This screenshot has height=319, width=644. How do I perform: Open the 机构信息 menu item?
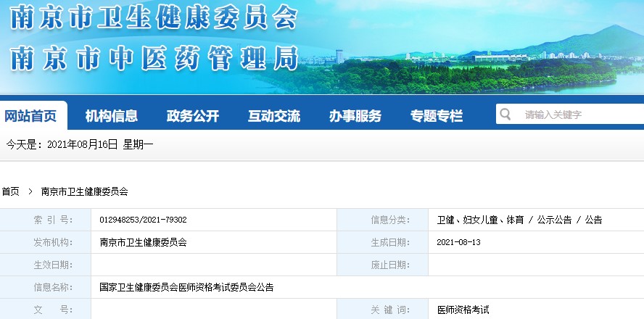(x=111, y=116)
